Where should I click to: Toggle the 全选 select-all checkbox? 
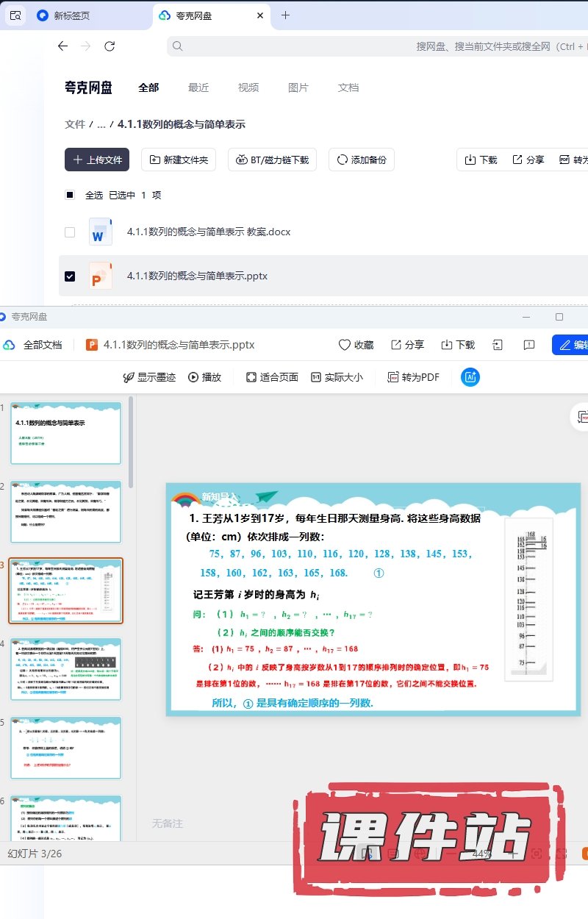pyautogui.click(x=70, y=195)
